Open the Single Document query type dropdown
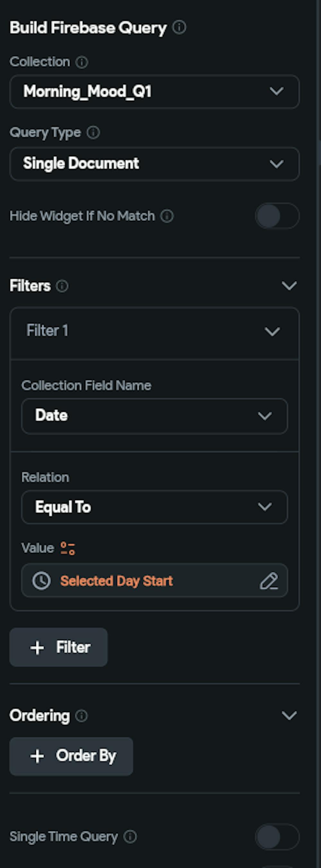Screen dimensions: 321x868 154,164
